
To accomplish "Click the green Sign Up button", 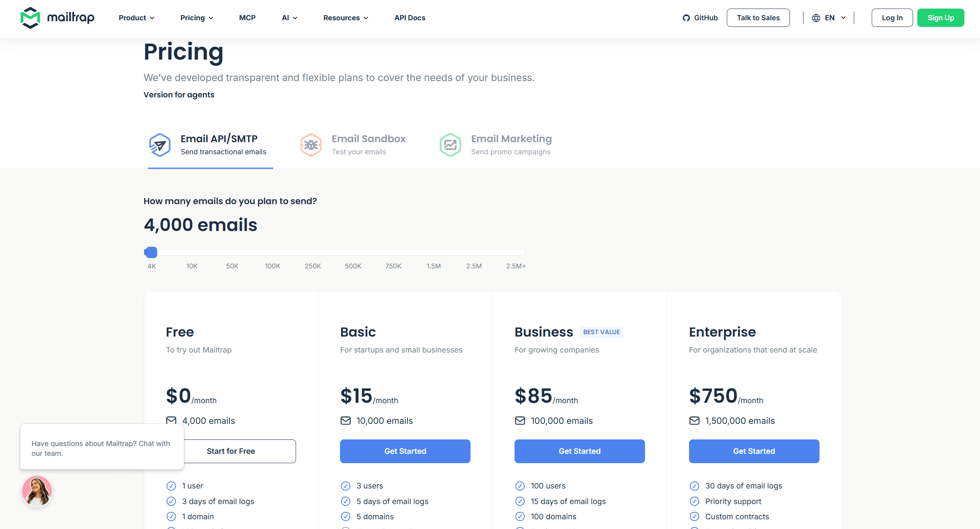I will (x=941, y=18).
